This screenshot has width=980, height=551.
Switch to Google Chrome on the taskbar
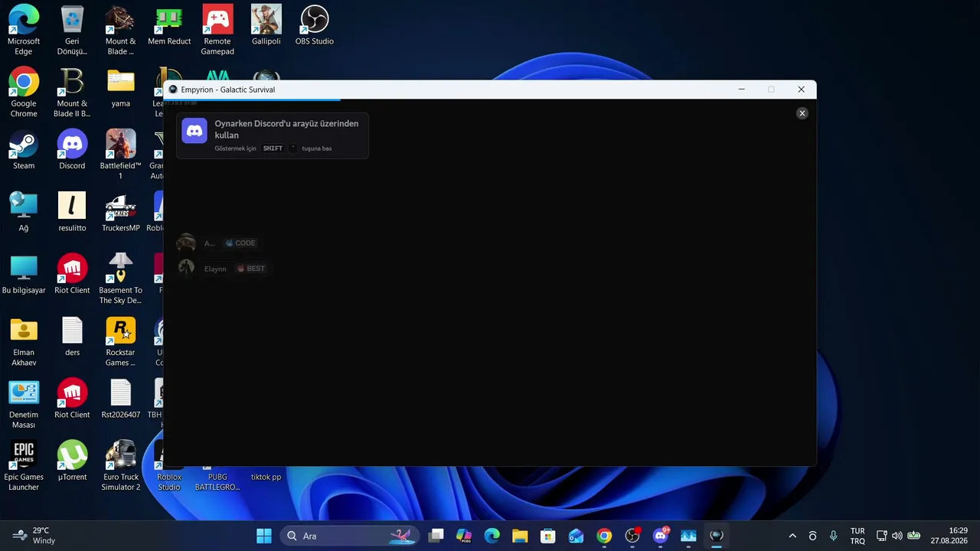[604, 536]
